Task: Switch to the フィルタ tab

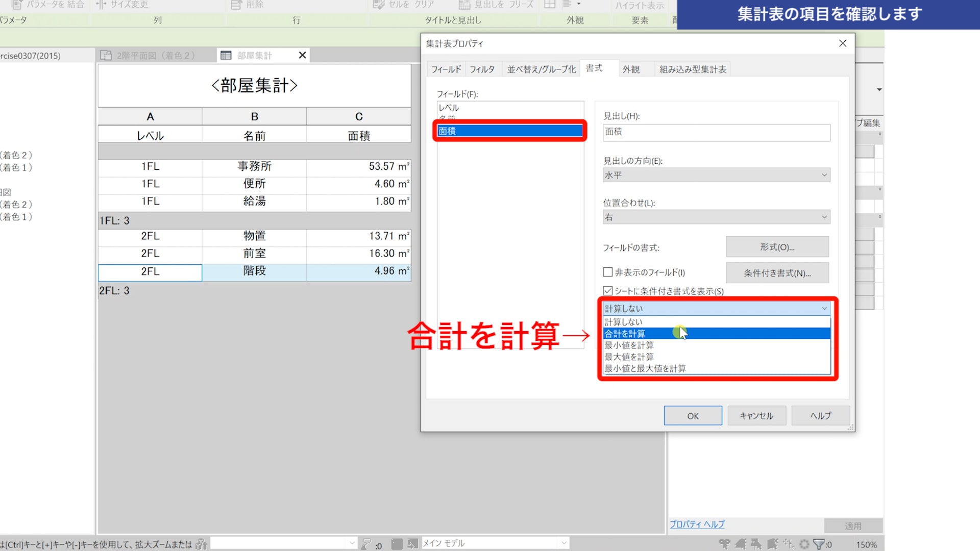Action: (482, 69)
